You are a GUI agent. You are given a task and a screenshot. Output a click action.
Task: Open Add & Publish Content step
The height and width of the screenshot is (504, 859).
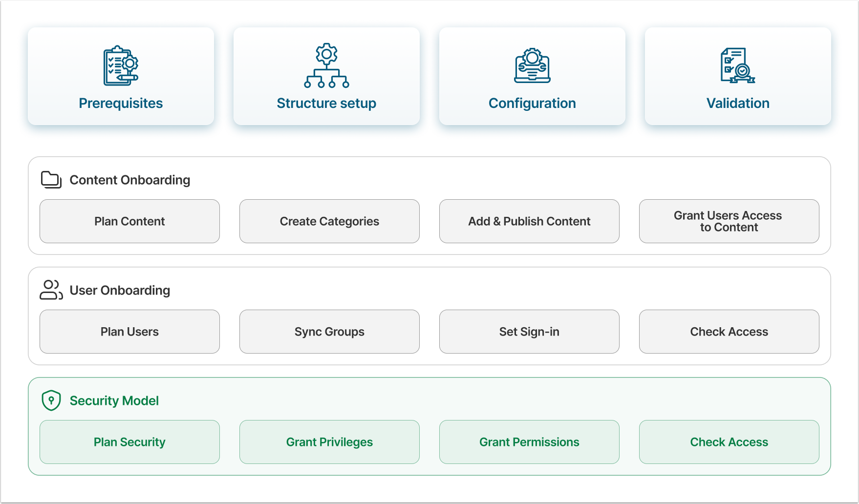click(x=529, y=221)
